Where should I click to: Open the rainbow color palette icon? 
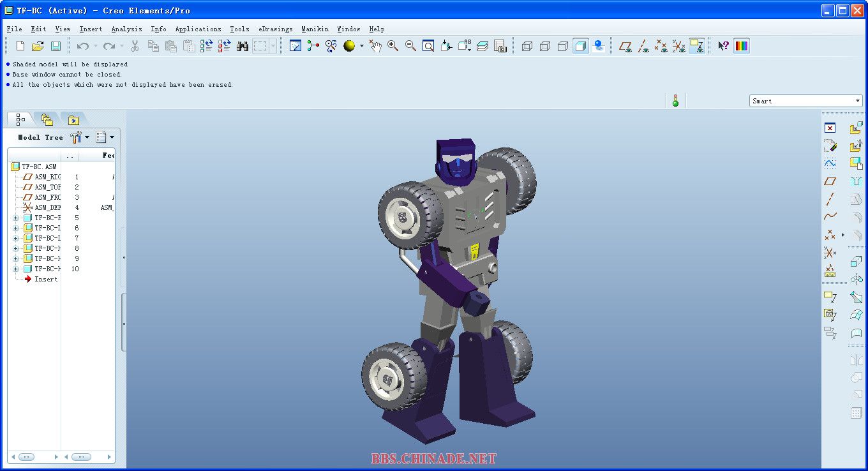tap(742, 46)
